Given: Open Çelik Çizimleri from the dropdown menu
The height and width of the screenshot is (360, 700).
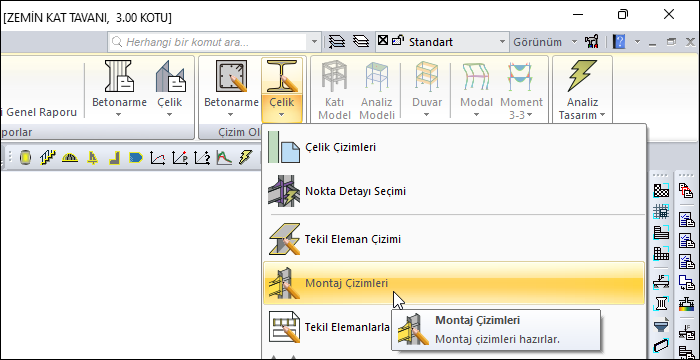Looking at the screenshot, I should pos(454,147).
